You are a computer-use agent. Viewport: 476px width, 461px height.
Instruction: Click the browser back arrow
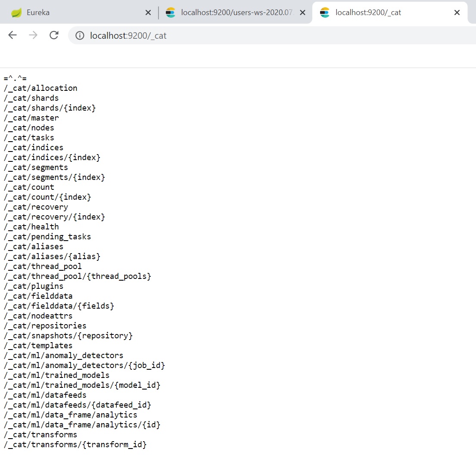[12, 35]
